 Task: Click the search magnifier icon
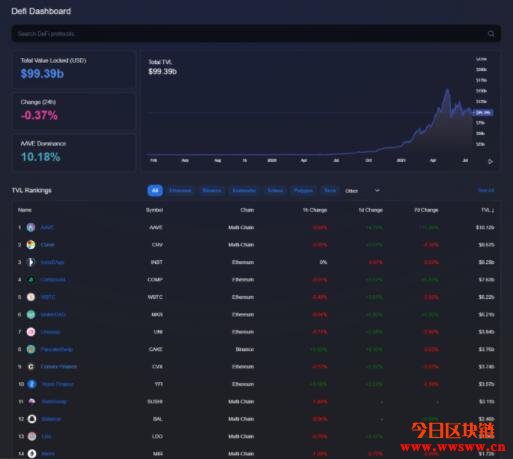[x=491, y=34]
